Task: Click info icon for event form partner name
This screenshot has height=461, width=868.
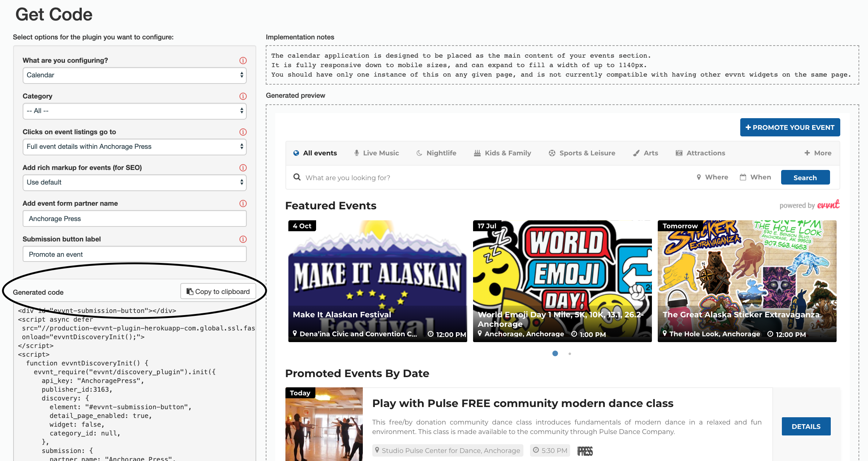Action: [243, 204]
